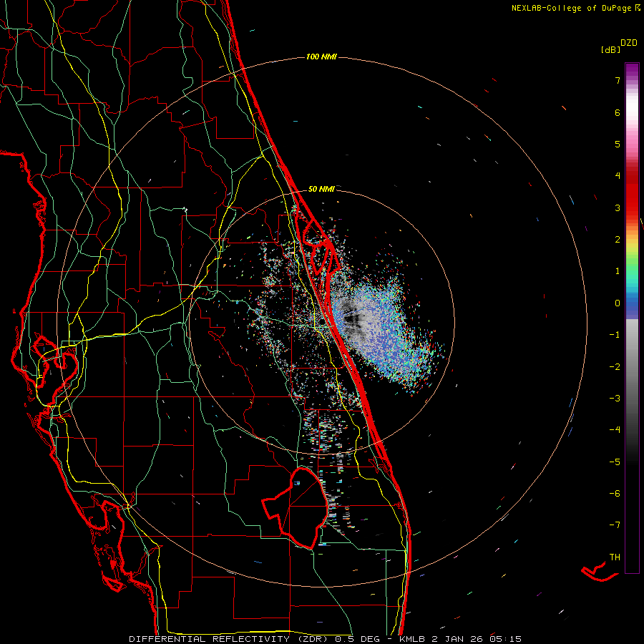644x644 pixels.
Task: Click the 2 dB value on color scale
Action: [618, 240]
